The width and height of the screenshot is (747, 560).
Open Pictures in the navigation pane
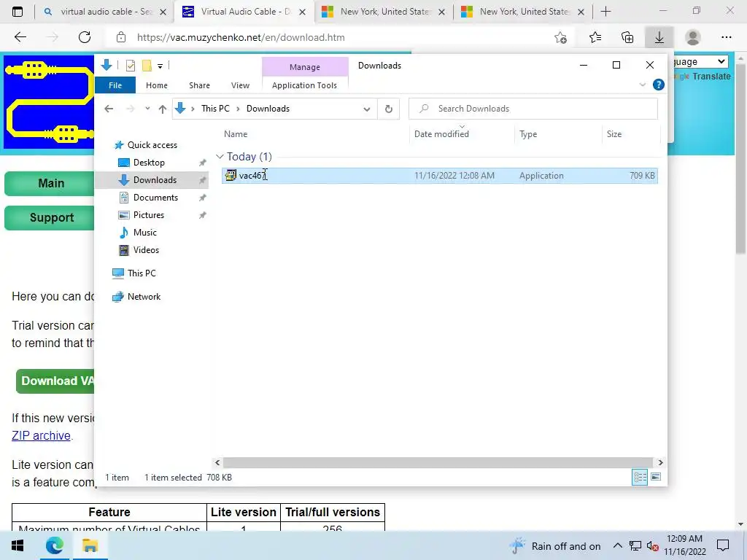click(149, 215)
